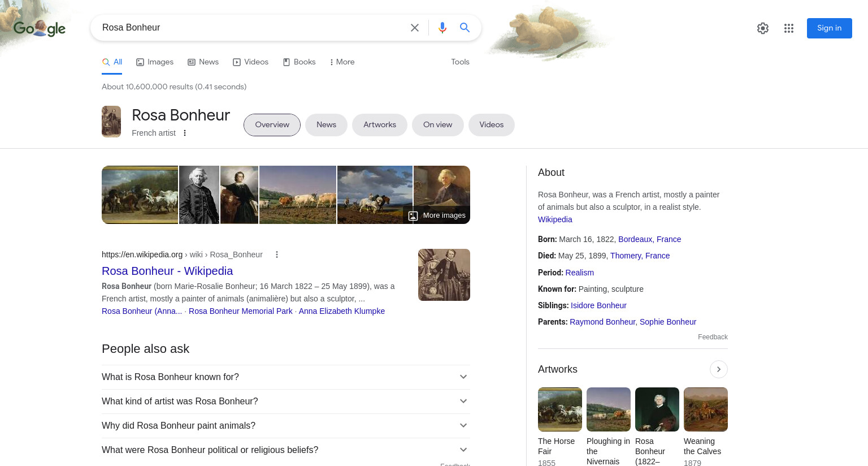The height and width of the screenshot is (466, 868).
Task: Select the On view chip
Action: click(x=437, y=125)
